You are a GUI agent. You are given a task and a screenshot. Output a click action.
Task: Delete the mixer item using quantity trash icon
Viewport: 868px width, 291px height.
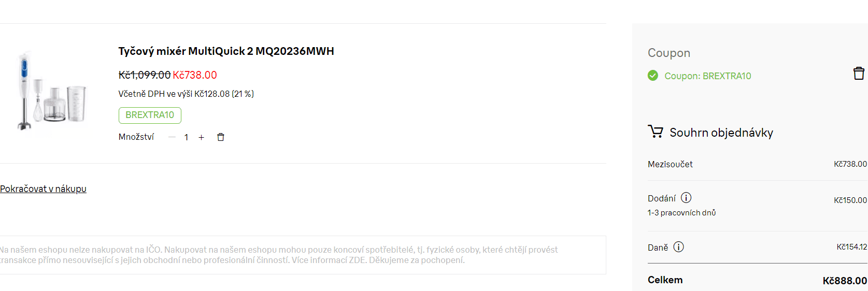coord(221,137)
